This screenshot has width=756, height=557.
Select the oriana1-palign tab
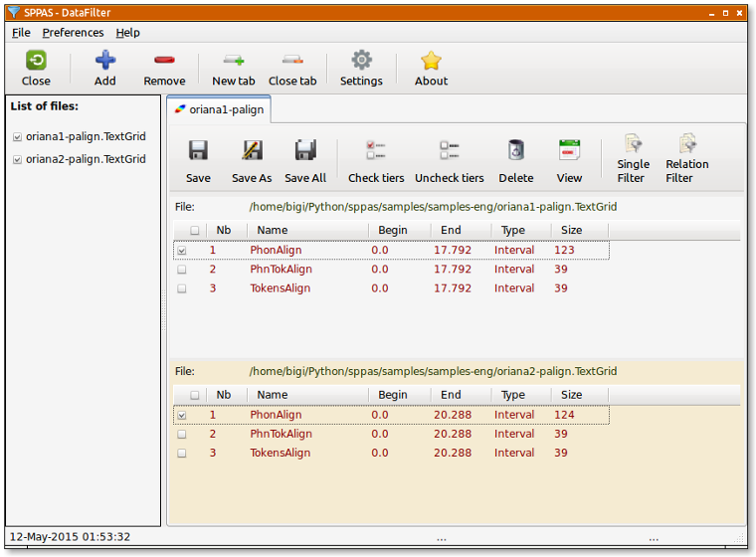(219, 109)
